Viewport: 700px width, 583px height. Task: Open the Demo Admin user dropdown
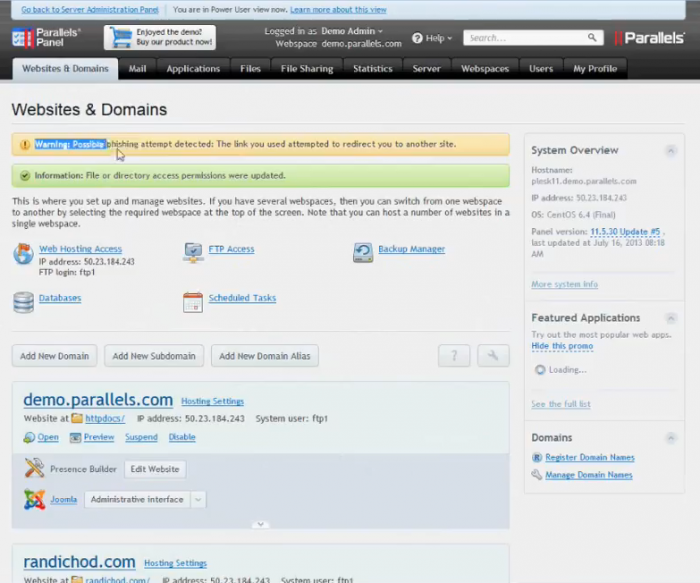coord(352,31)
